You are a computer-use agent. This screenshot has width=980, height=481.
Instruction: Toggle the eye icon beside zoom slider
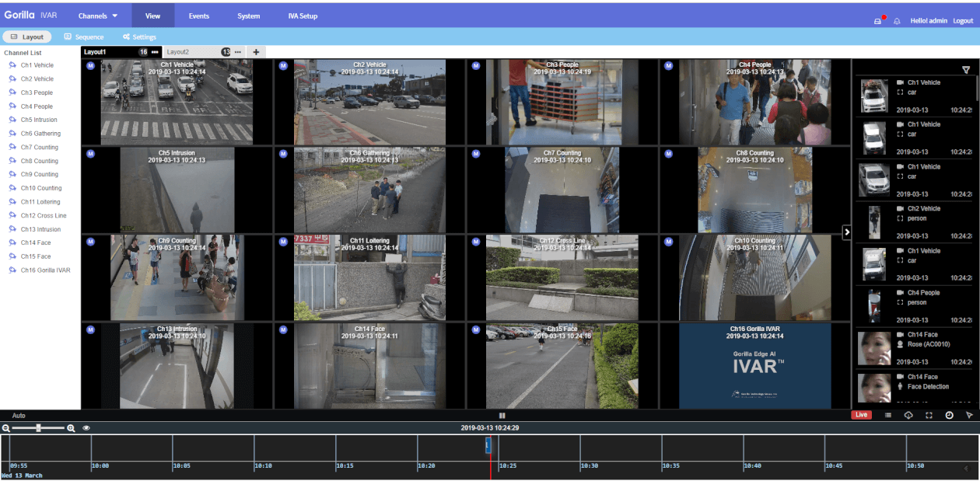(x=86, y=428)
